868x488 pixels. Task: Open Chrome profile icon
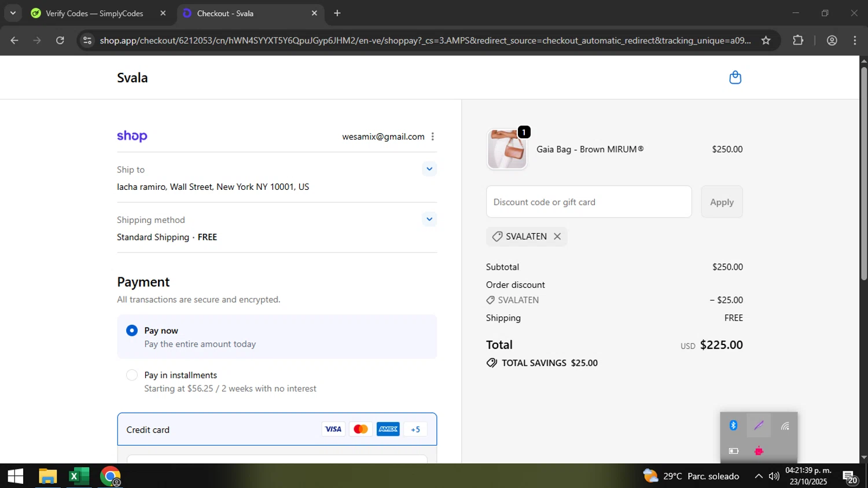click(x=832, y=41)
